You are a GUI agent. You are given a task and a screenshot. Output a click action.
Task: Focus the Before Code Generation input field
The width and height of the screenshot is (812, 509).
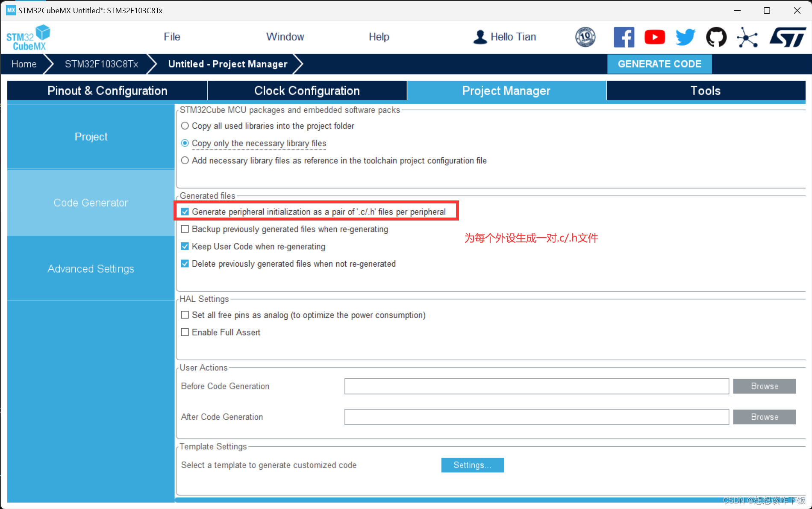click(537, 386)
